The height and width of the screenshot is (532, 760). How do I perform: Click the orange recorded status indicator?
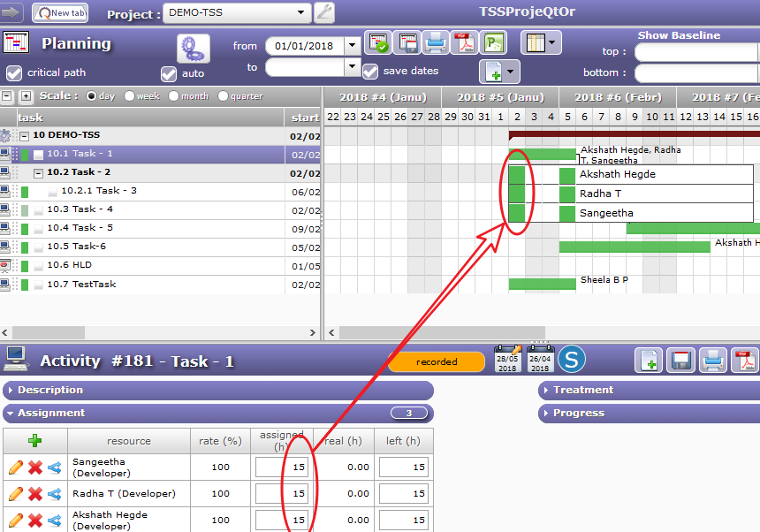click(437, 361)
